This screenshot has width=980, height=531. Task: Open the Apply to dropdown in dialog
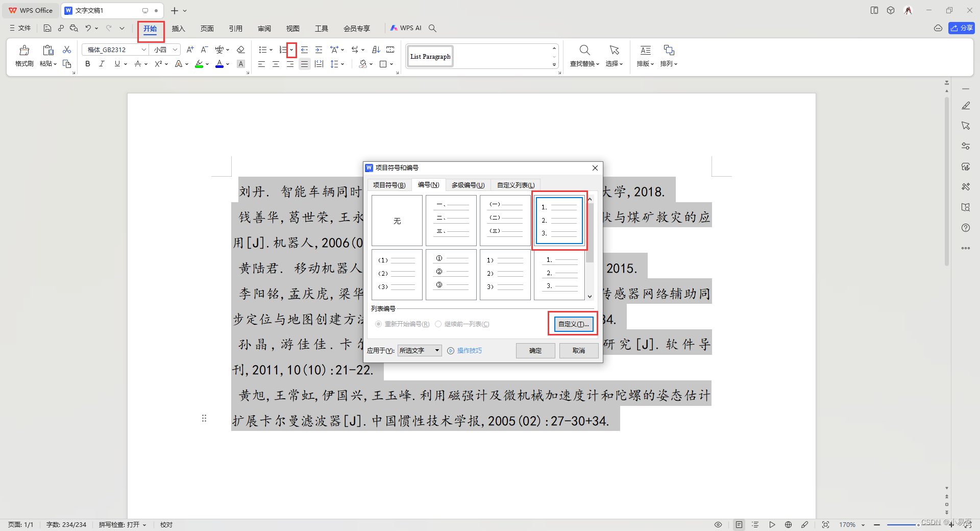[x=437, y=350]
